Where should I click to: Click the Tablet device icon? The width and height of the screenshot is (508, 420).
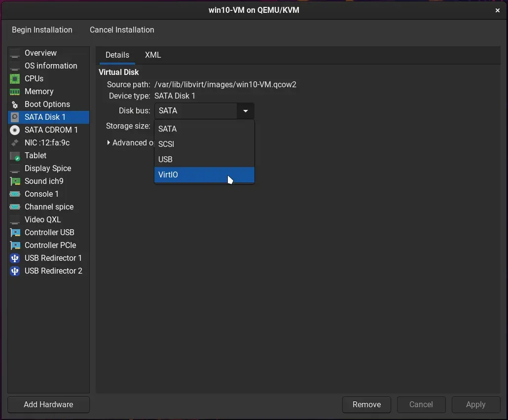(x=15, y=156)
